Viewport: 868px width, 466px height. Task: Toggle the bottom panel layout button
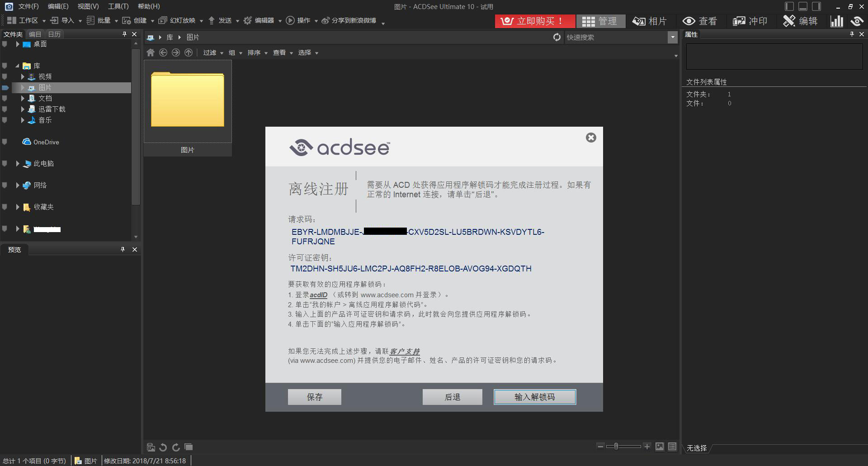coord(803,6)
